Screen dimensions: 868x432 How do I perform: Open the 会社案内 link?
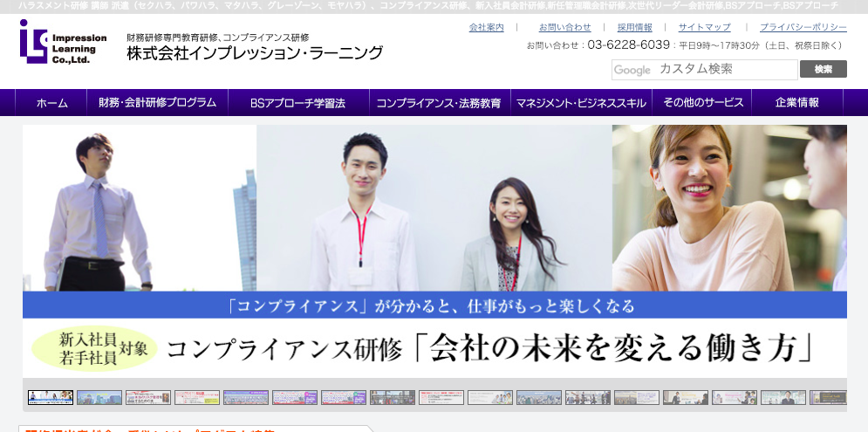click(486, 27)
